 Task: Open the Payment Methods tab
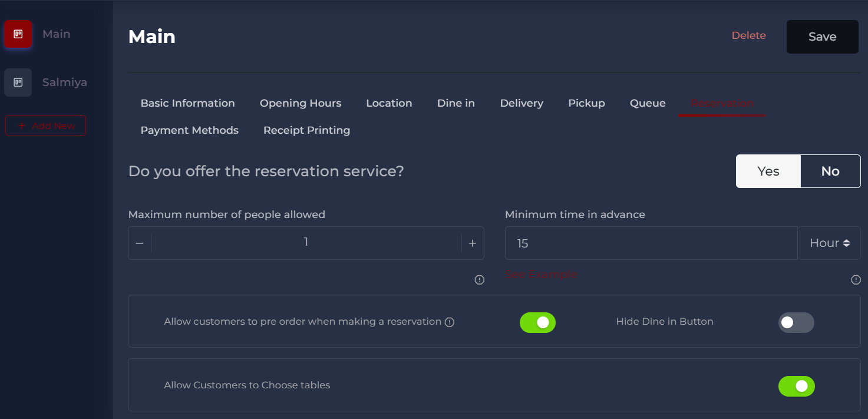[189, 130]
